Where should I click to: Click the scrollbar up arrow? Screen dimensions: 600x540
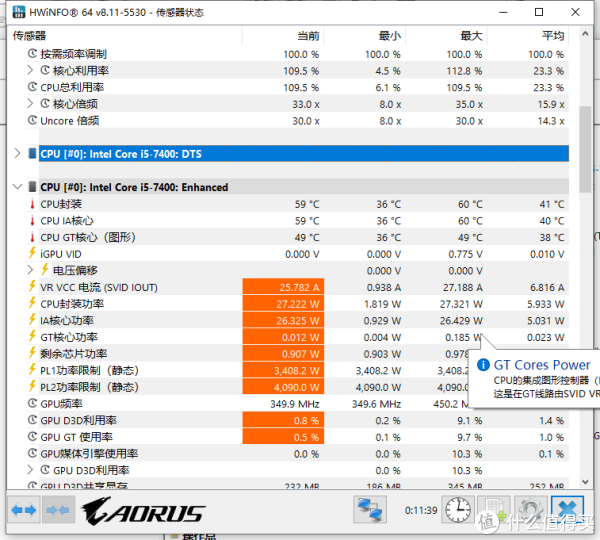coord(585,34)
